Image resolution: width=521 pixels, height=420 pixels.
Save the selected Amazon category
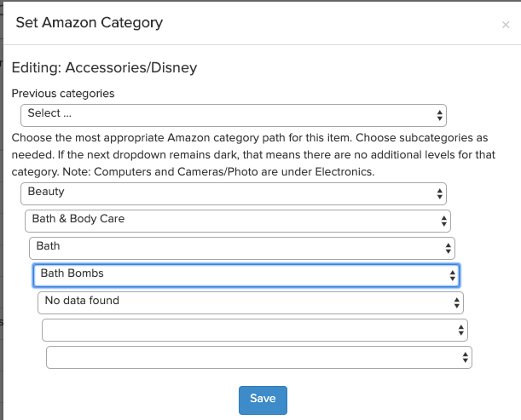(263, 400)
